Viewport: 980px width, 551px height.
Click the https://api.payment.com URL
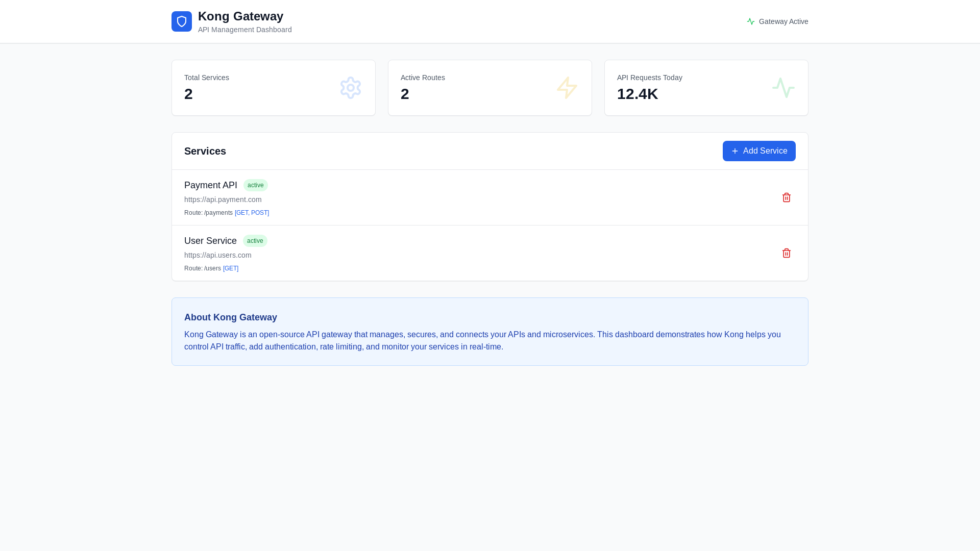223,199
